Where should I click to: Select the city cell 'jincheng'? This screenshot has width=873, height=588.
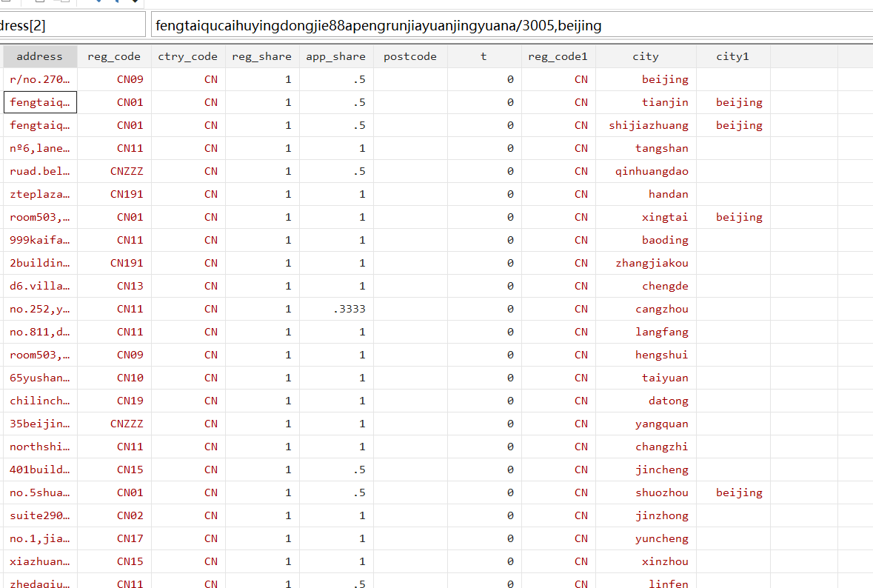646,470
